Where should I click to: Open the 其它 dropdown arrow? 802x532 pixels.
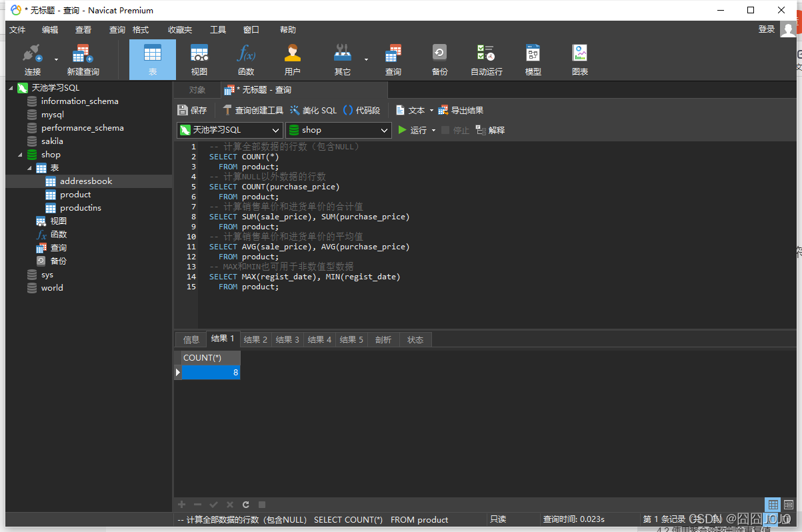pyautogui.click(x=366, y=59)
